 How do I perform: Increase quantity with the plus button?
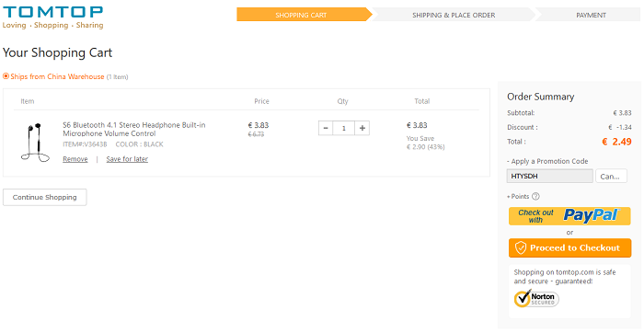[x=362, y=128]
